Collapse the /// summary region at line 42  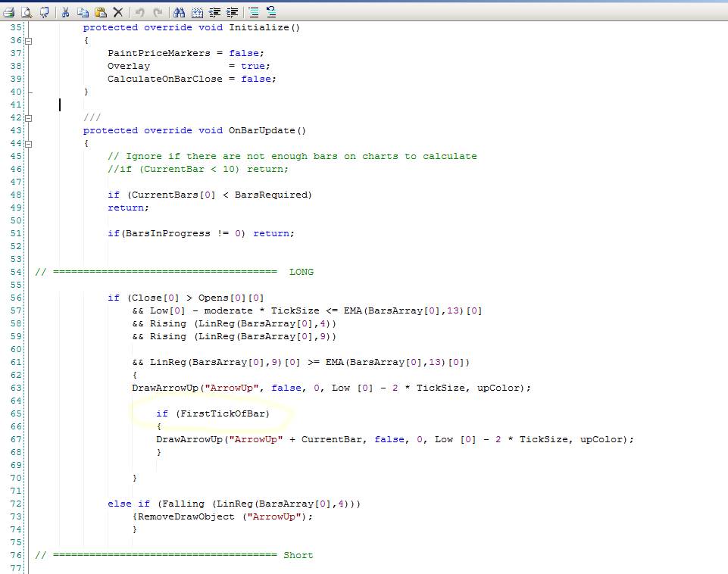pos(28,118)
